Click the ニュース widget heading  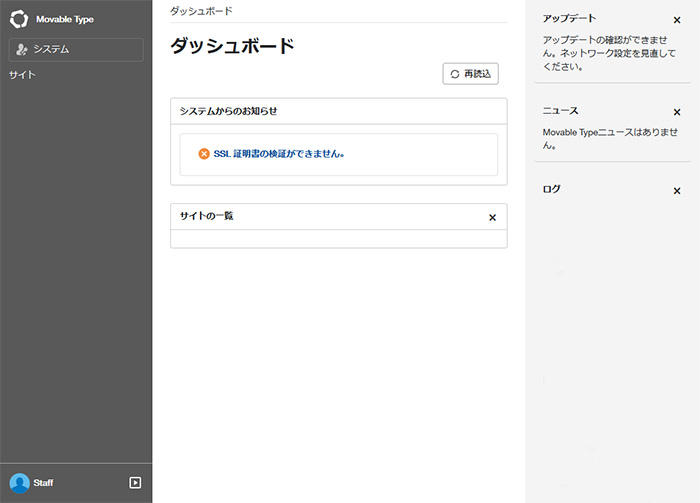[560, 111]
